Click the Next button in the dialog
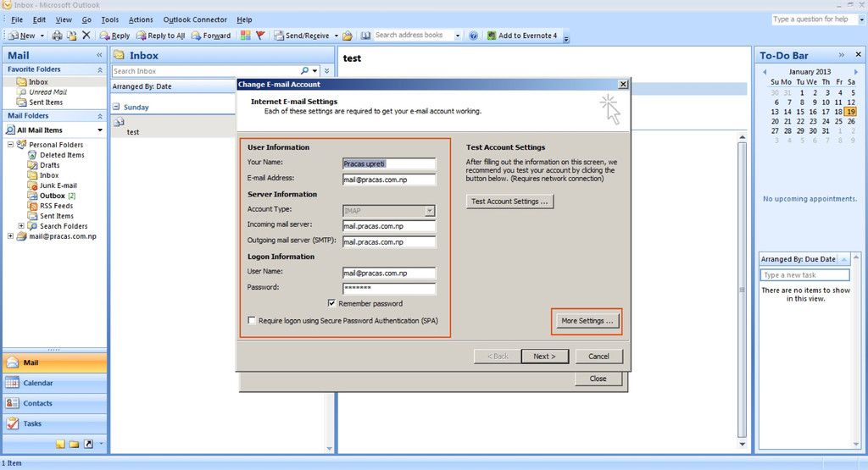This screenshot has height=470, width=868. point(544,356)
